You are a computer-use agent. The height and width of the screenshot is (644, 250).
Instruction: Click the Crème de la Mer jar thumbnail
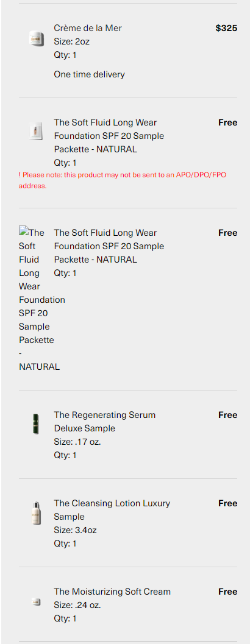[36, 38]
